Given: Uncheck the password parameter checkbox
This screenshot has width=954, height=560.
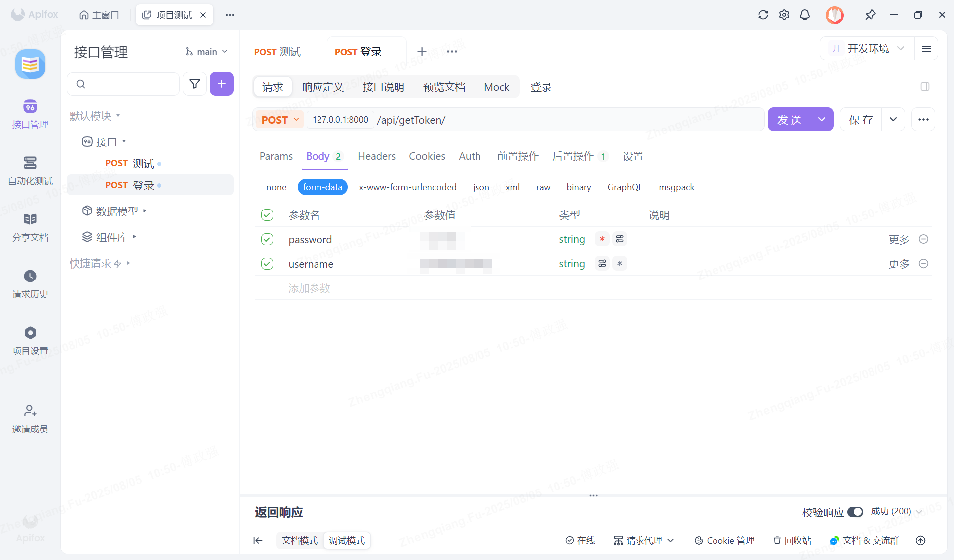Looking at the screenshot, I should (x=267, y=239).
